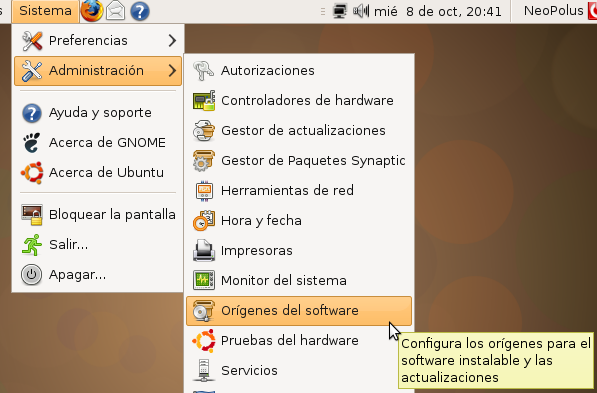
Task: Click the keys icon for Autorizaciones
Action: (204, 70)
